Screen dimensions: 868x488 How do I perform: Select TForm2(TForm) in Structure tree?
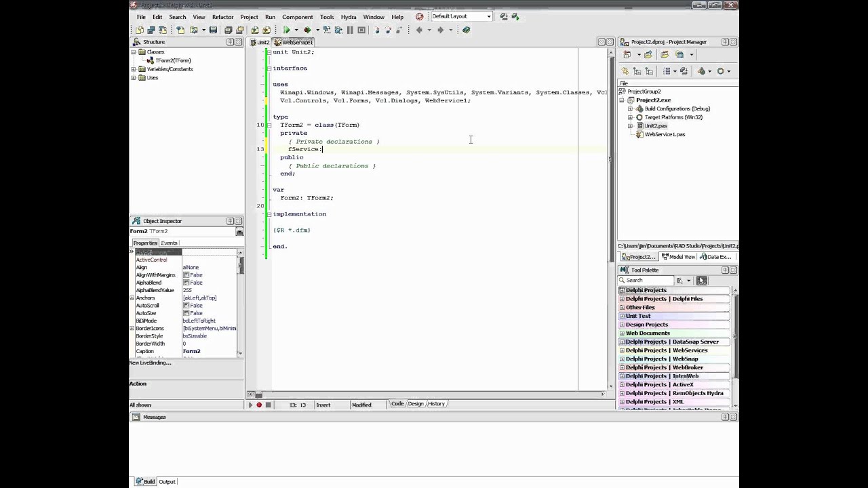(173, 60)
